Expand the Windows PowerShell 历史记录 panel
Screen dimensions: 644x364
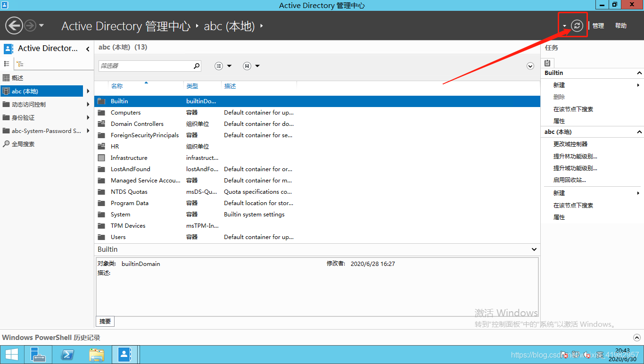[636, 338]
